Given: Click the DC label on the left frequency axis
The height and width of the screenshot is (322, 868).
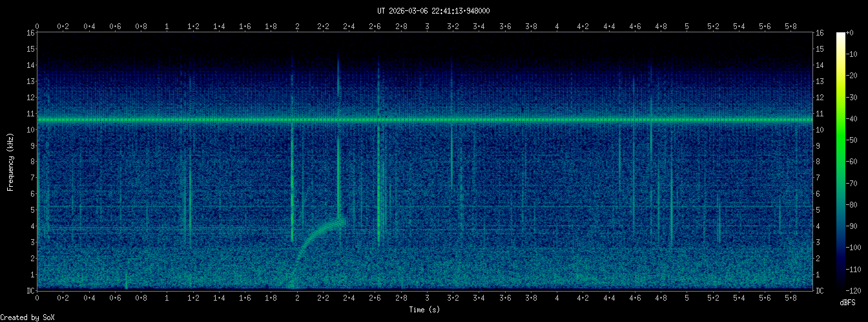Looking at the screenshot, I should point(30,290).
